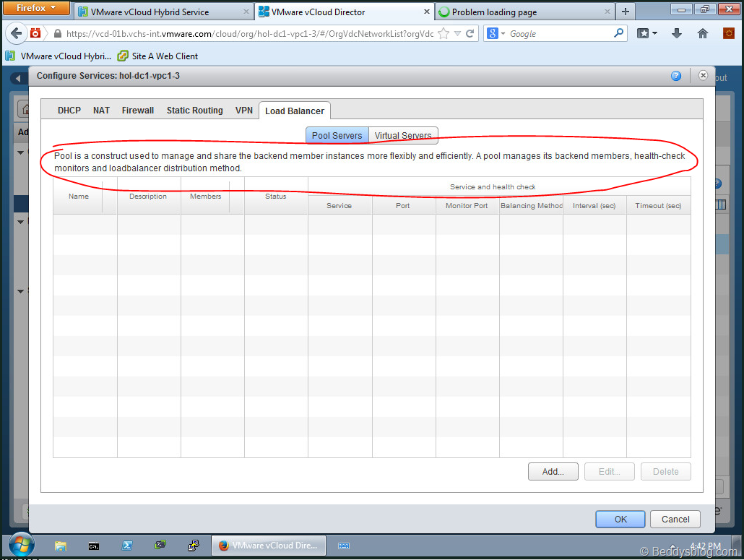
Task: Click the Port column header
Action: (403, 205)
